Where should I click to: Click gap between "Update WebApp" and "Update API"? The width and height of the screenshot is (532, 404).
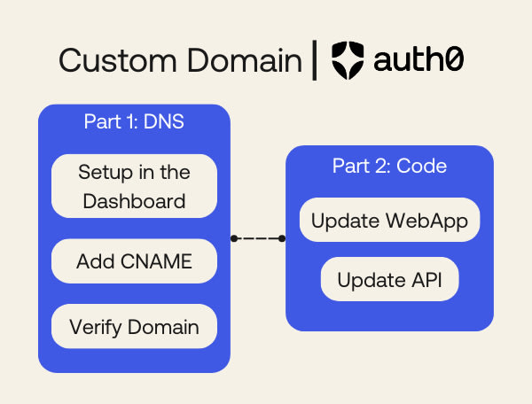click(389, 250)
